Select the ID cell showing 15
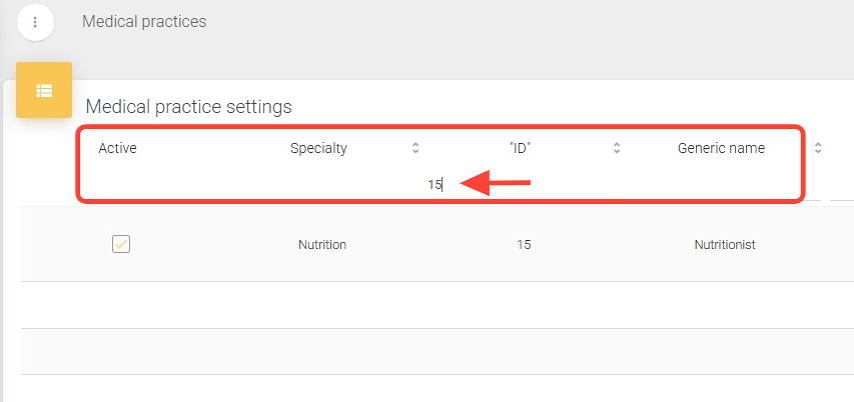 524,245
